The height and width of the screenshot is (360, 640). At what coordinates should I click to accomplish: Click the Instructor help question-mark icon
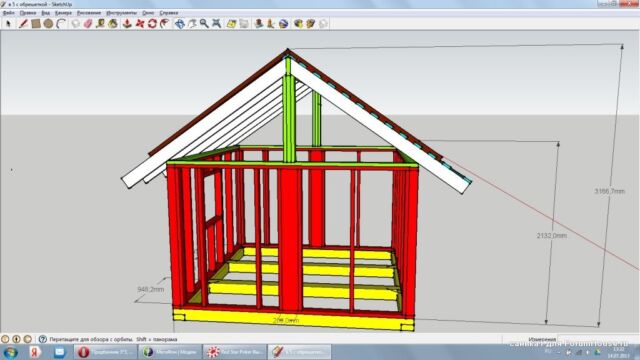pyautogui.click(x=42, y=339)
